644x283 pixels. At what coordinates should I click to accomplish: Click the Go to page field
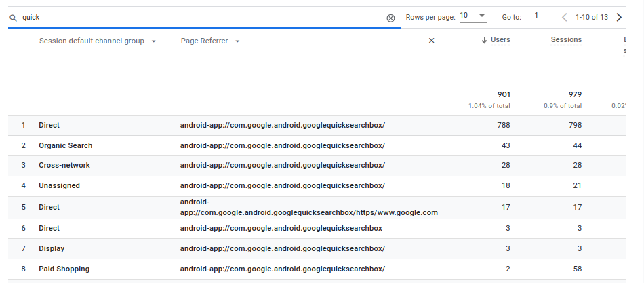point(536,16)
